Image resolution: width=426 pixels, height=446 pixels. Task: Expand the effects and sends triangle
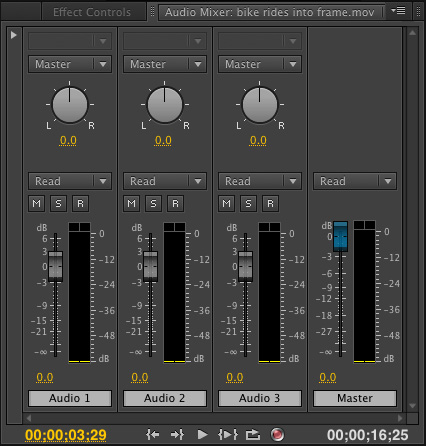(x=14, y=35)
